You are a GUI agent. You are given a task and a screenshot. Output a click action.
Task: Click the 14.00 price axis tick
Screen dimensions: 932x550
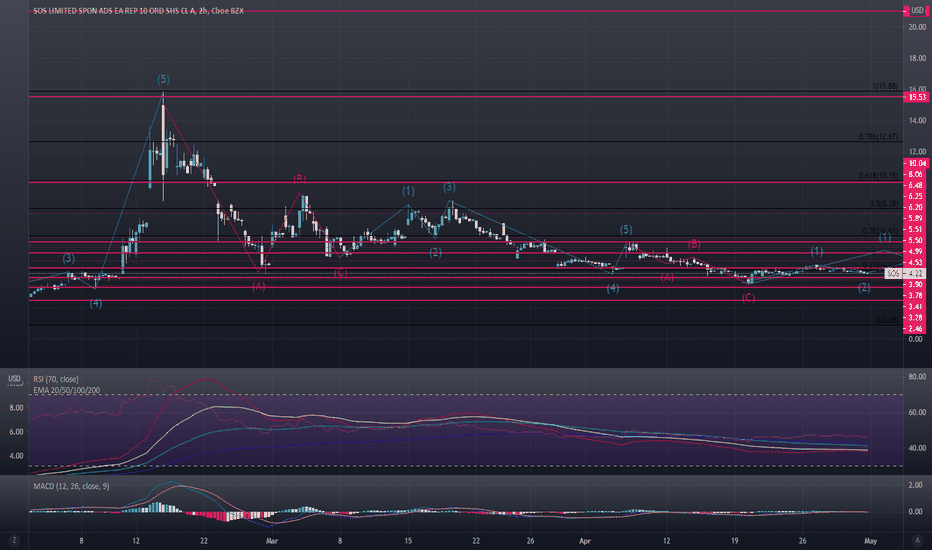917,120
